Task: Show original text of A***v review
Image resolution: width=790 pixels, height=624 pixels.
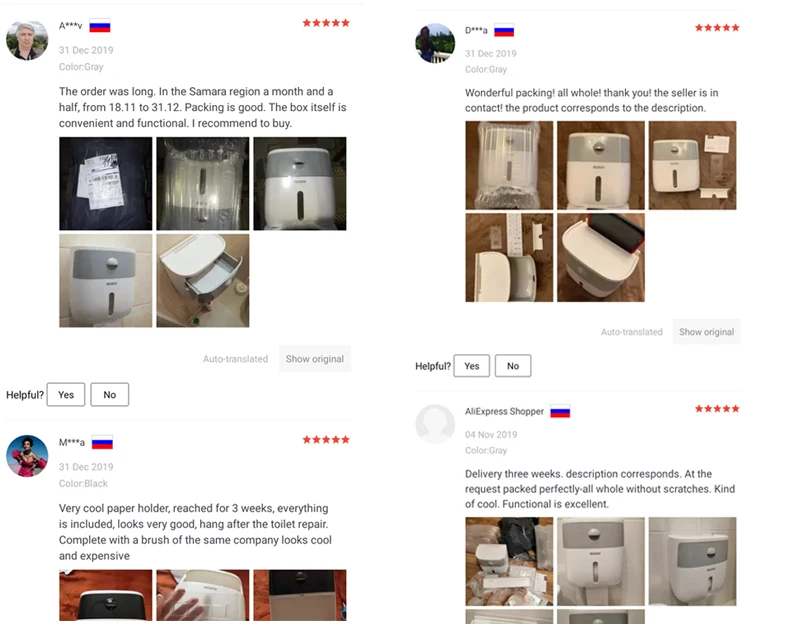Action: pos(315,359)
